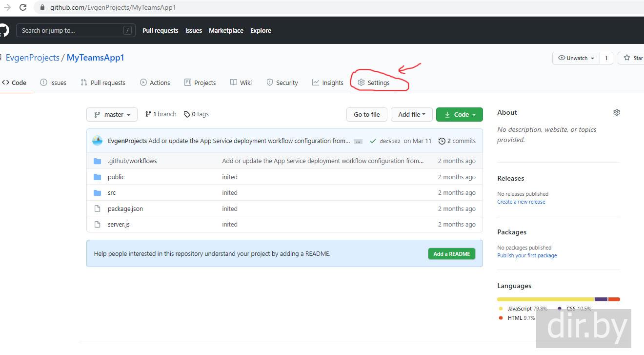Open the 2 commits history
Viewport: 644px width, 355px height.
coord(457,141)
